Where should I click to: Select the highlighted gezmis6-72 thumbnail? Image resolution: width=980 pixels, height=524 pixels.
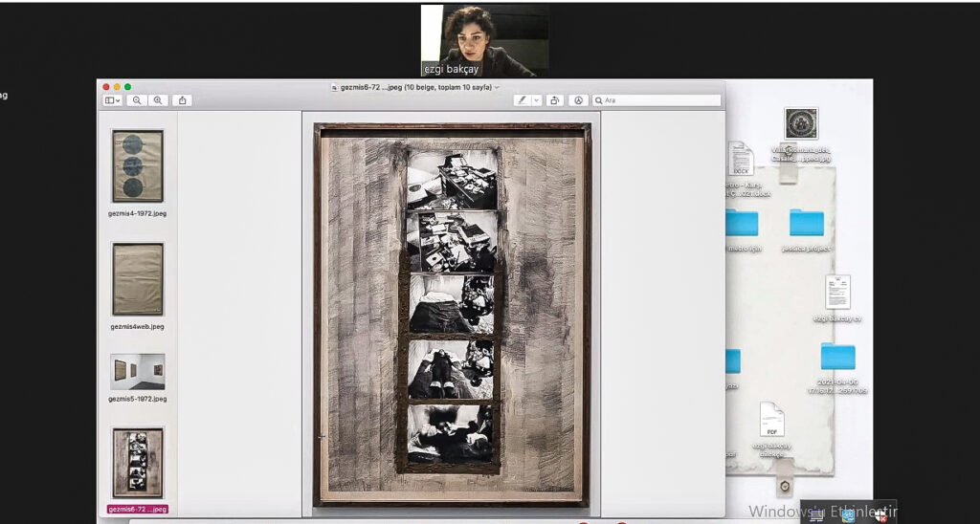click(x=138, y=463)
